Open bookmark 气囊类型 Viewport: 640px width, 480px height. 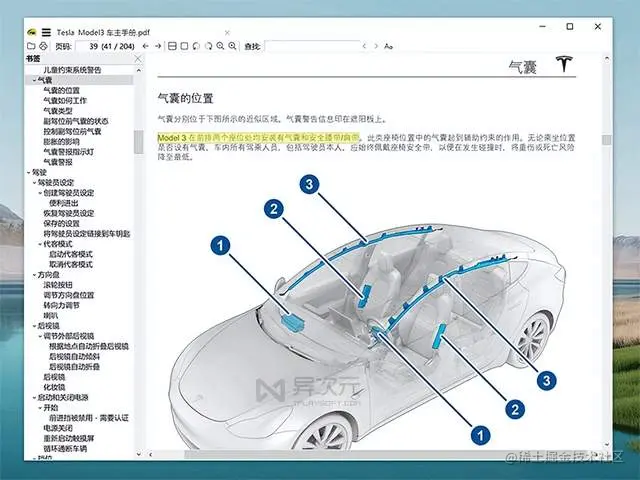(58, 111)
